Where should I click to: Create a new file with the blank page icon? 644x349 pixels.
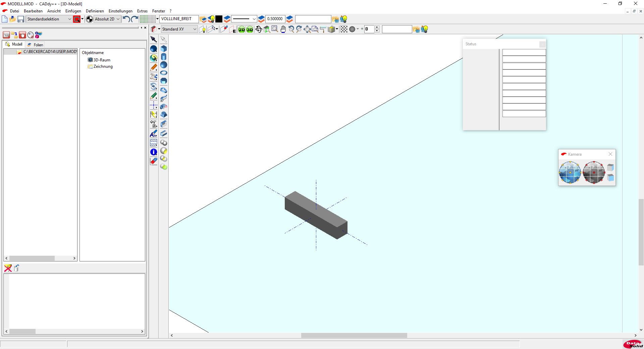5,19
